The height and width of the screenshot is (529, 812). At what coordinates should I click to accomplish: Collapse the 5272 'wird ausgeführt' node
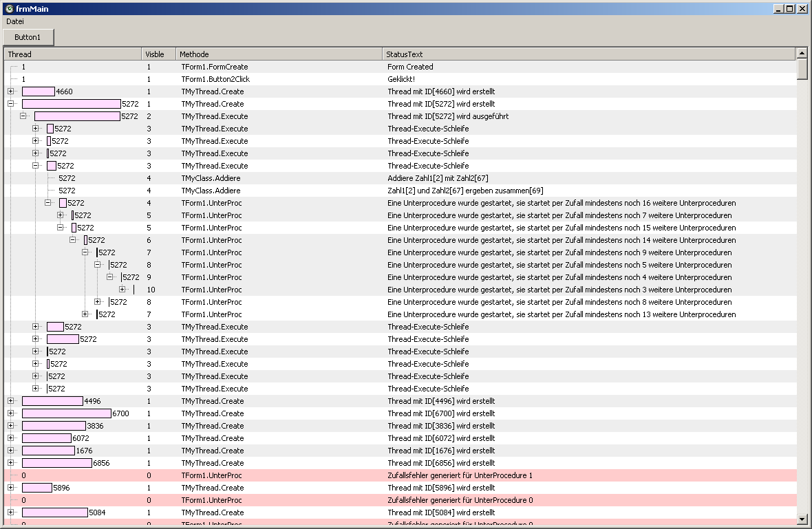click(23, 116)
